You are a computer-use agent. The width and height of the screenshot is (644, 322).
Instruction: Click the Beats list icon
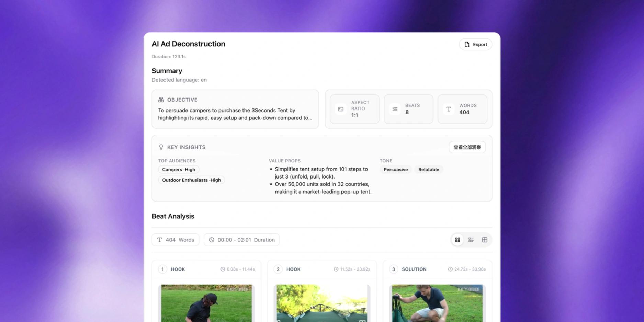pyautogui.click(x=395, y=109)
